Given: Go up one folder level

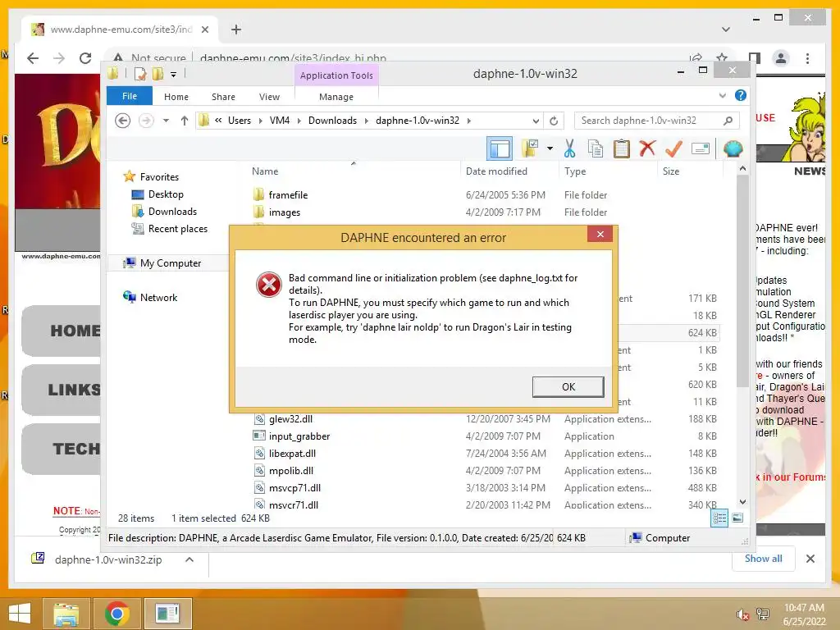Looking at the screenshot, I should tap(185, 121).
